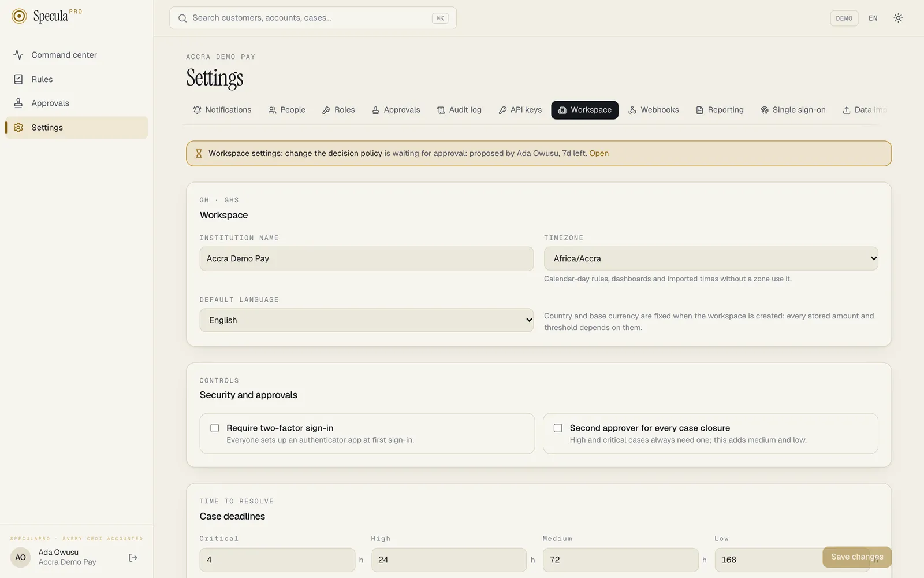This screenshot has height=578, width=924.
Task: Click the Low deadline hours field
Action: coord(792,560)
